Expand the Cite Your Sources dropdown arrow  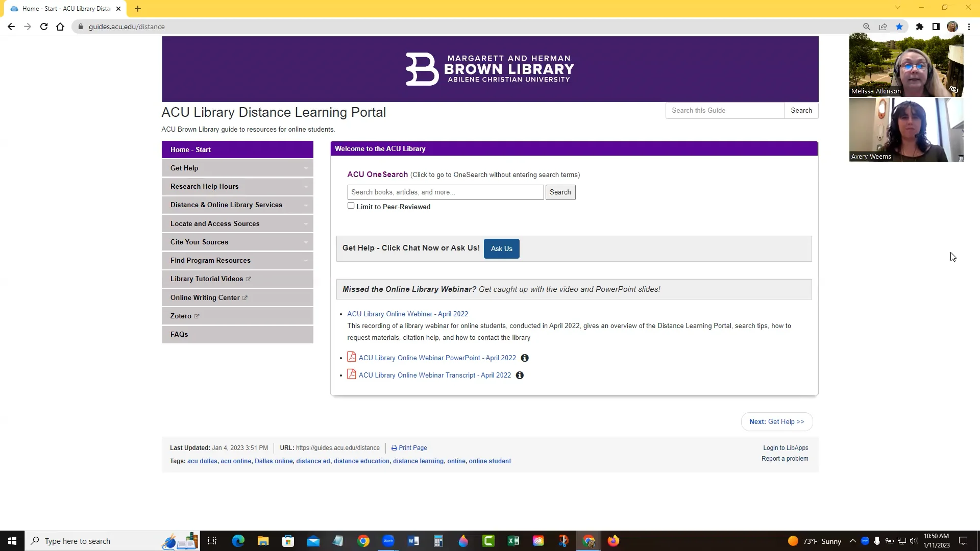[306, 242]
